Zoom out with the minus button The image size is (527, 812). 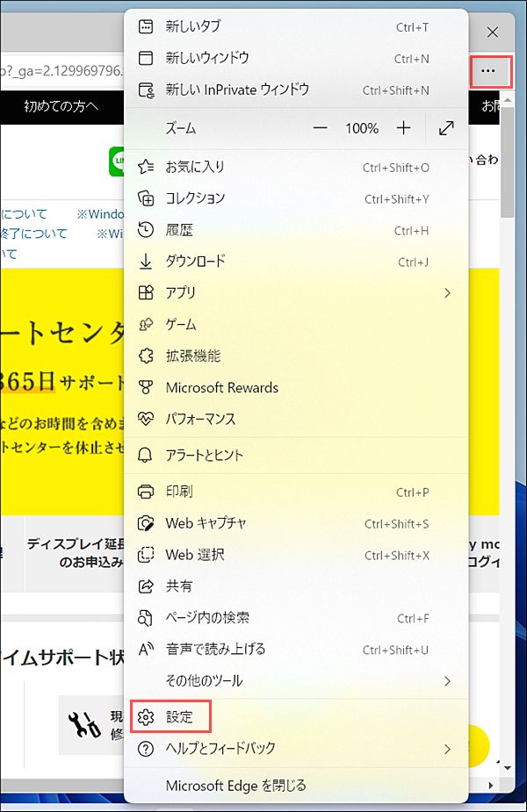point(321,128)
